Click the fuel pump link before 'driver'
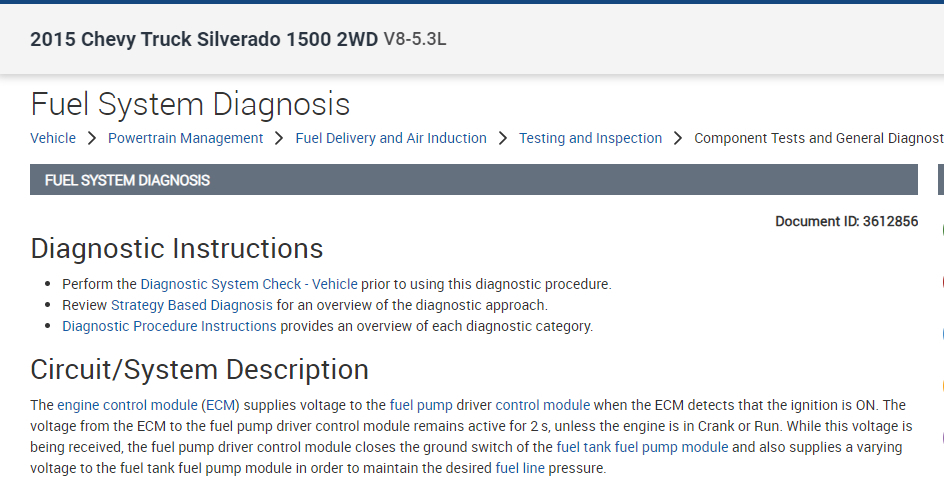This screenshot has width=944, height=494. pos(420,405)
